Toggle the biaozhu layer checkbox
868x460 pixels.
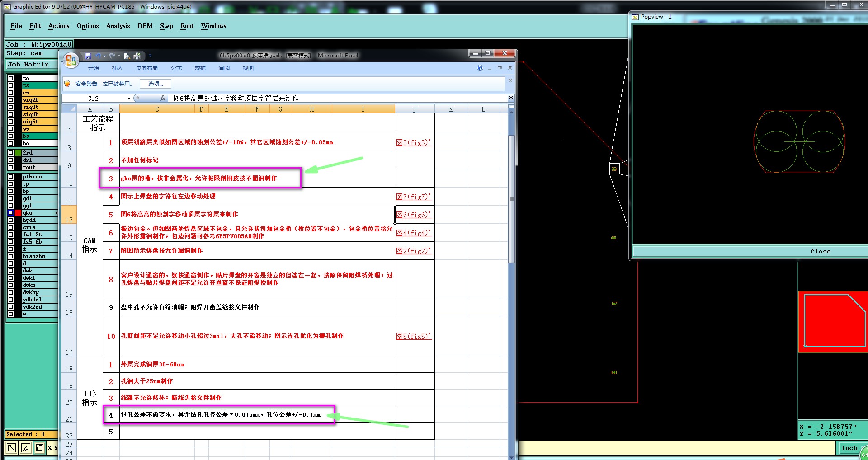click(11, 256)
